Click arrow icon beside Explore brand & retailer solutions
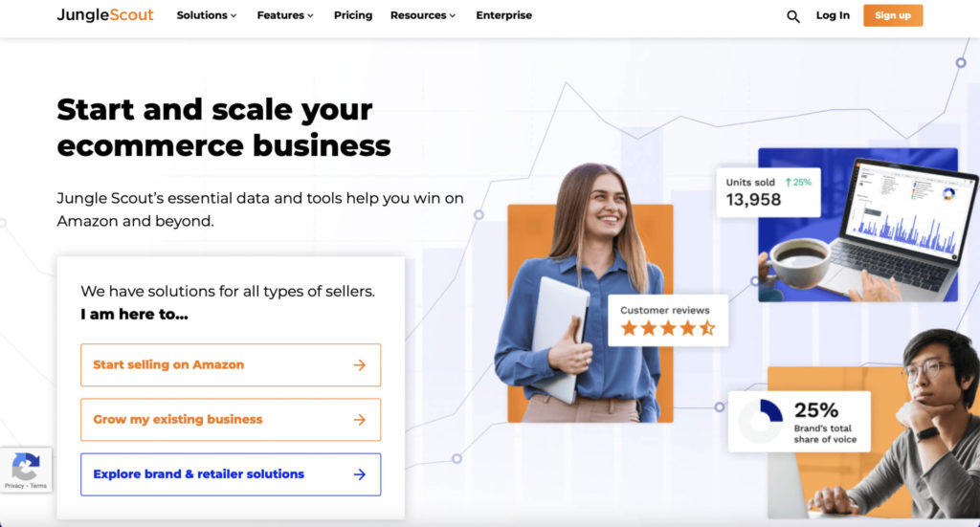The width and height of the screenshot is (980, 527). click(360, 474)
